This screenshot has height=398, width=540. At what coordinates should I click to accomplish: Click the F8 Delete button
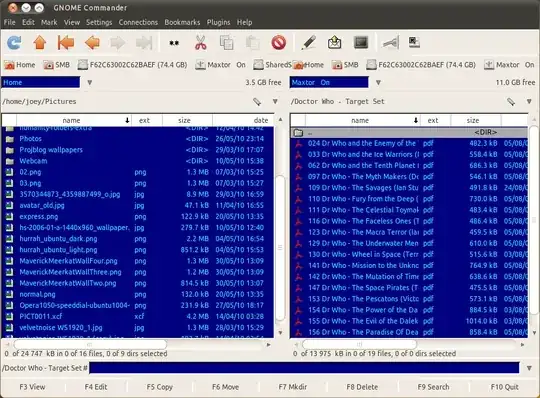pos(362,387)
